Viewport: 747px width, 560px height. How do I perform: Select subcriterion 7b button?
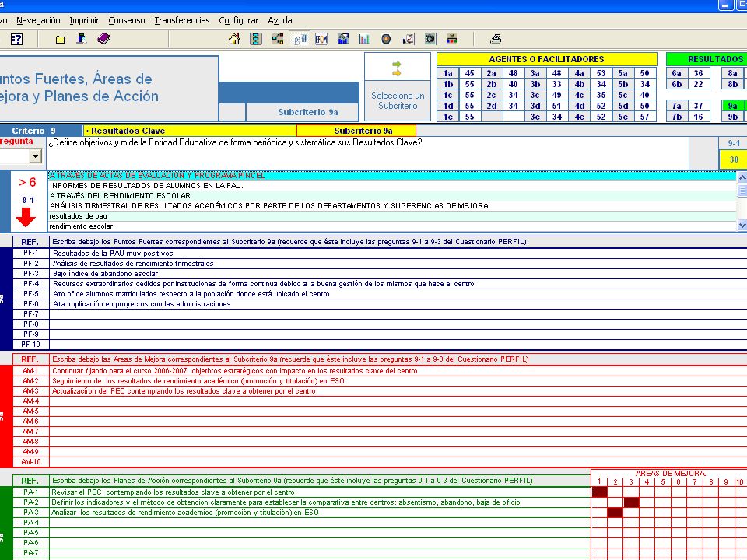point(676,117)
